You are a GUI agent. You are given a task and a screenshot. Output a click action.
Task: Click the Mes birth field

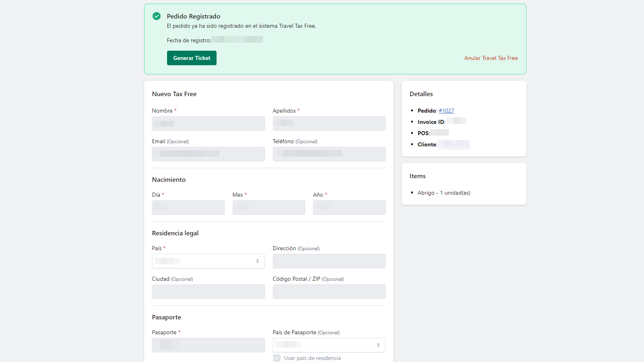[269, 208]
